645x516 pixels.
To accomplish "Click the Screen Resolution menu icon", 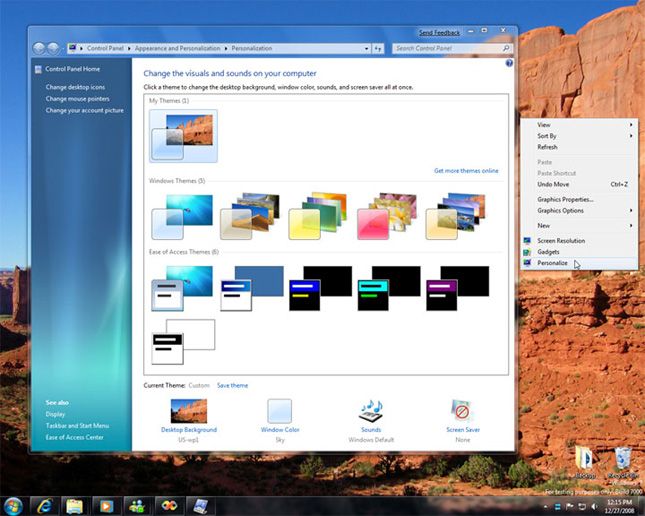I will (x=527, y=241).
